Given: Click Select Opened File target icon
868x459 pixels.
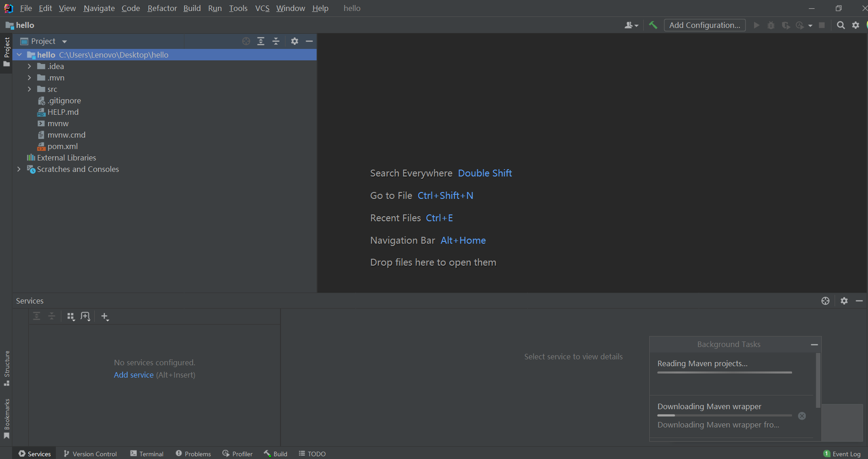Looking at the screenshot, I should pos(246,41).
